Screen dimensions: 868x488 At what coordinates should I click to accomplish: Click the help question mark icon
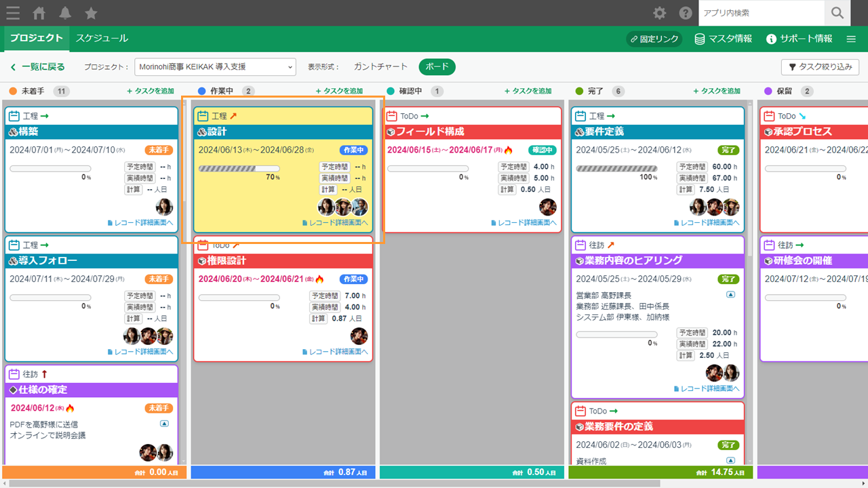click(x=686, y=13)
